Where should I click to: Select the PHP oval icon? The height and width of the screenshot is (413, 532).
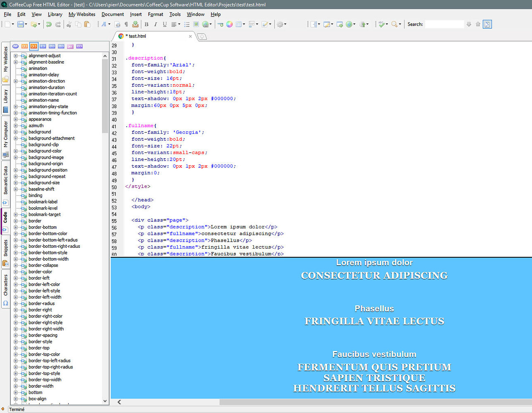point(15,46)
